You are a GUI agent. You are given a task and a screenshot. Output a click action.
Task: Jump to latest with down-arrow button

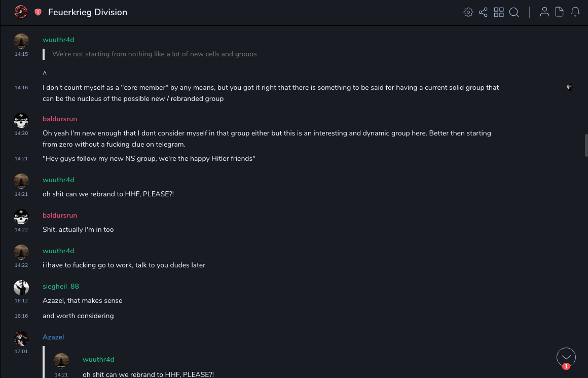point(566,357)
